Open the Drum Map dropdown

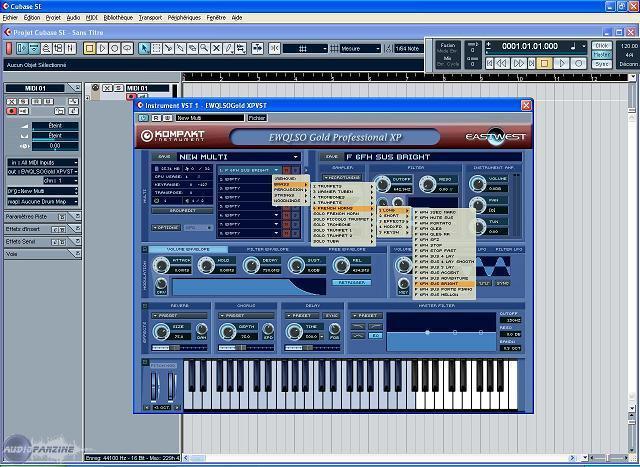point(42,201)
